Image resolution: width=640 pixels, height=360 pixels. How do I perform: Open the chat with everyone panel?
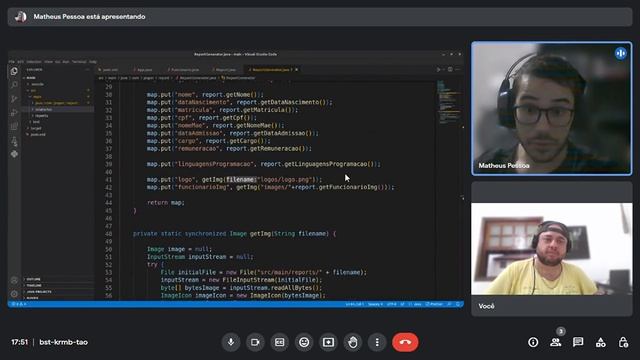(578, 342)
